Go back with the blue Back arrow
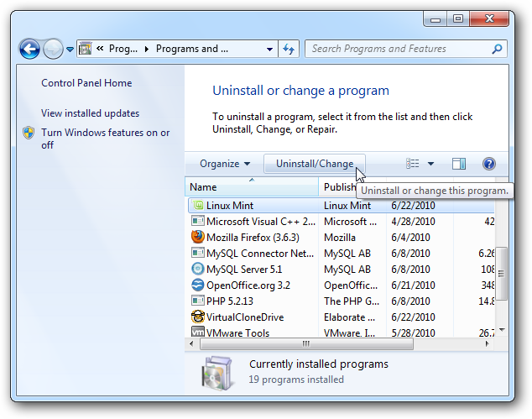The width and height of the screenshot is (532, 419). coord(29,50)
